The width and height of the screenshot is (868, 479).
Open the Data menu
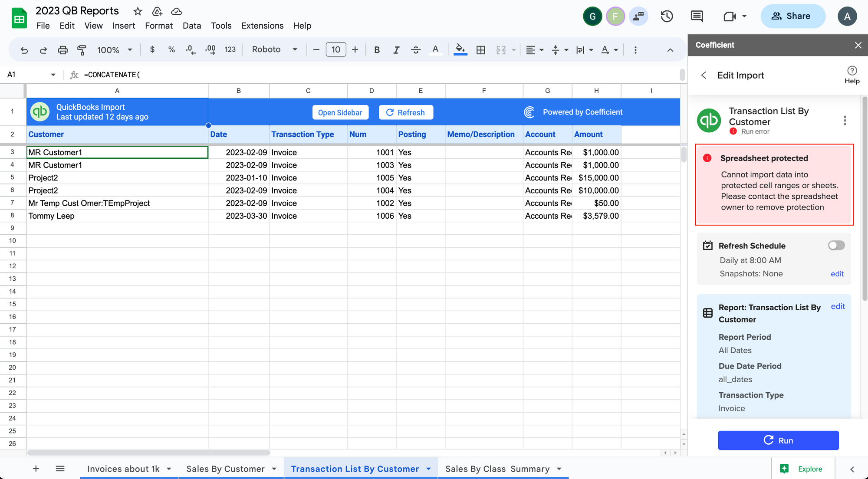click(191, 26)
